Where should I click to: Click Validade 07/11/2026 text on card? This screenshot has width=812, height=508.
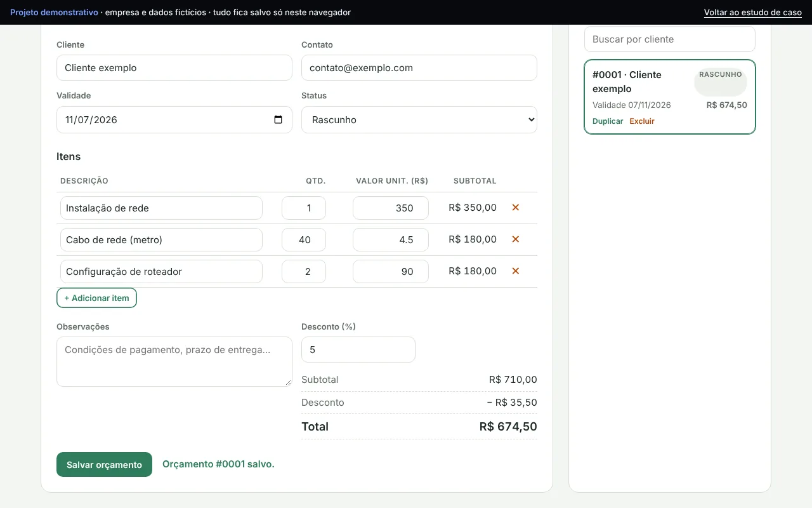tap(632, 105)
